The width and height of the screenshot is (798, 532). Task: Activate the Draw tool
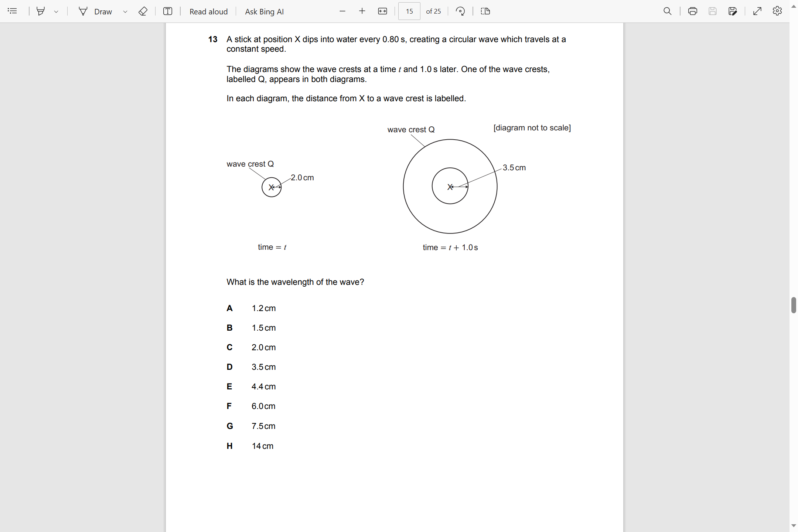95,11
